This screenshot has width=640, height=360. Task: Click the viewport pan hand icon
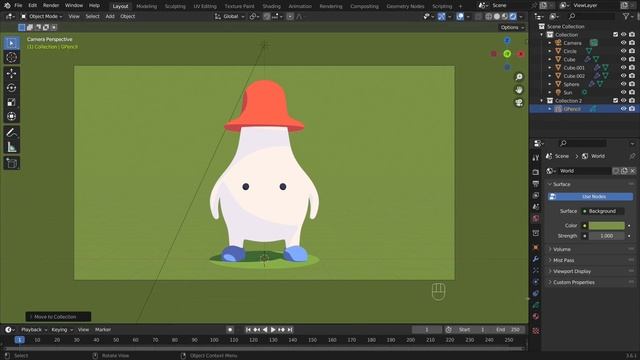519,90
